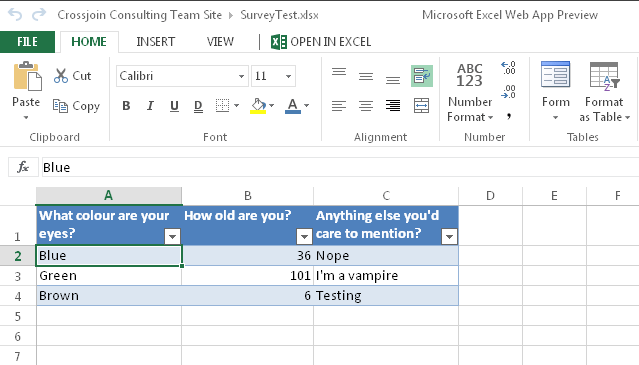Click OPEN IN EXCEL button
639x365 pixels.
point(321,42)
